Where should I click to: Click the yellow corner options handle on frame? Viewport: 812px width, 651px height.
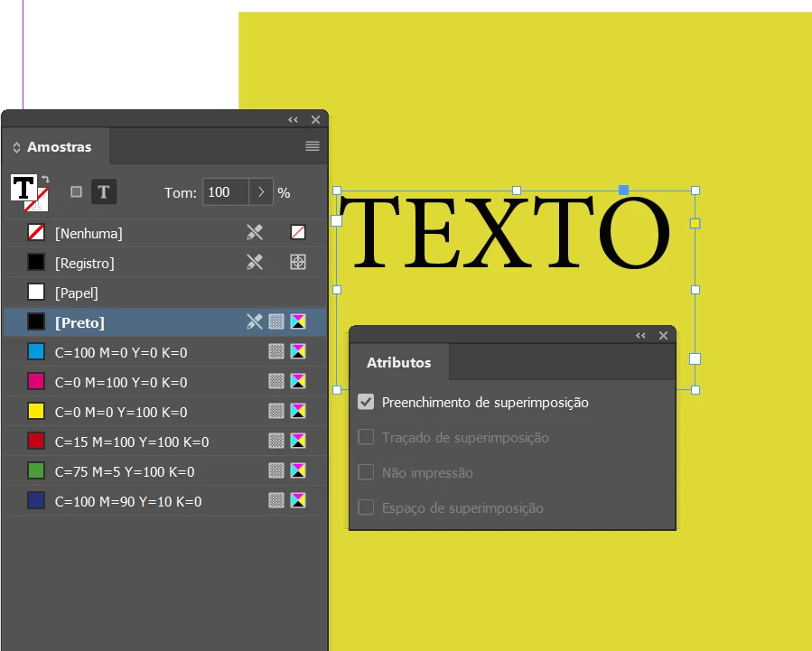tap(695, 223)
